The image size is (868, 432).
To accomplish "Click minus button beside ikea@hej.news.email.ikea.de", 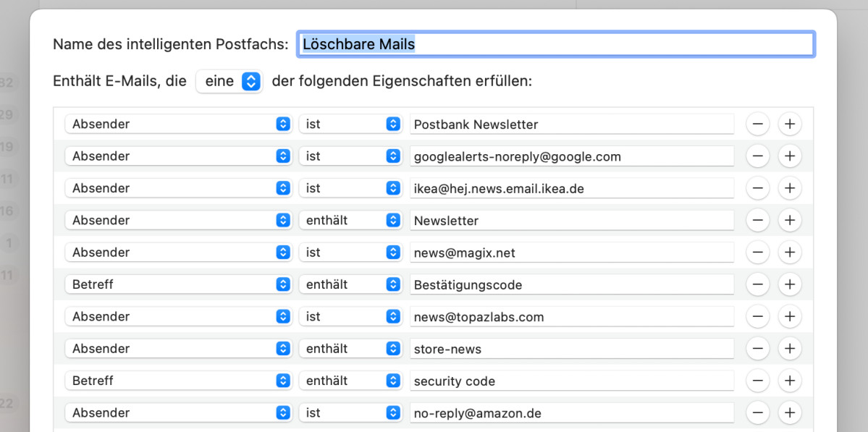I will click(x=757, y=189).
